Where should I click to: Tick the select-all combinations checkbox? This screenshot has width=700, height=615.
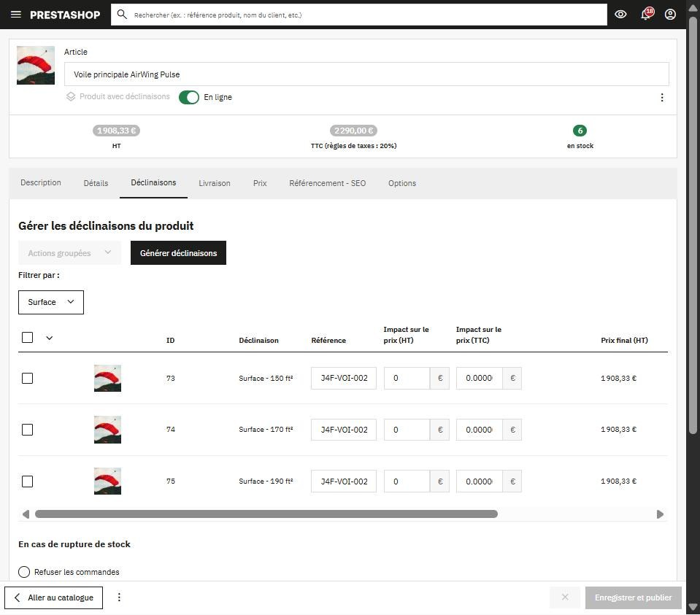pyautogui.click(x=27, y=337)
